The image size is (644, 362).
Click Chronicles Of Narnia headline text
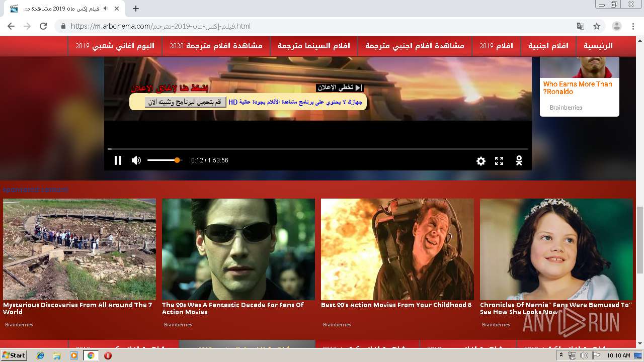555,308
